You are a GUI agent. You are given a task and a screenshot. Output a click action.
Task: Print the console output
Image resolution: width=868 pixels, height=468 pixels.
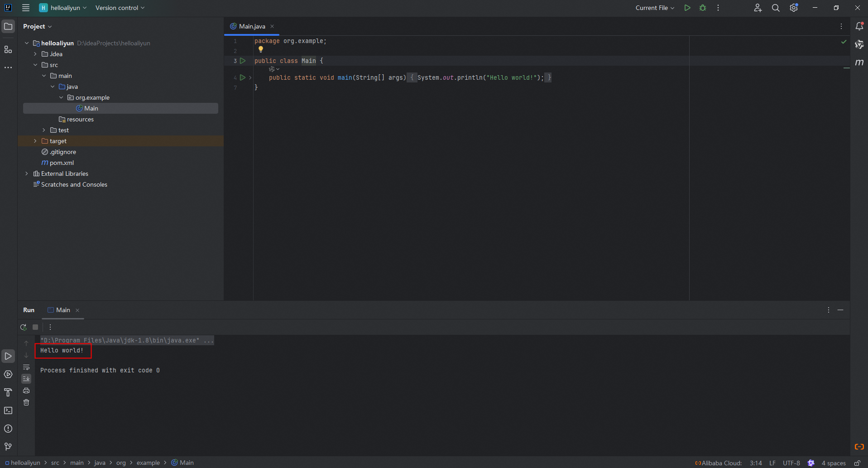point(26,391)
